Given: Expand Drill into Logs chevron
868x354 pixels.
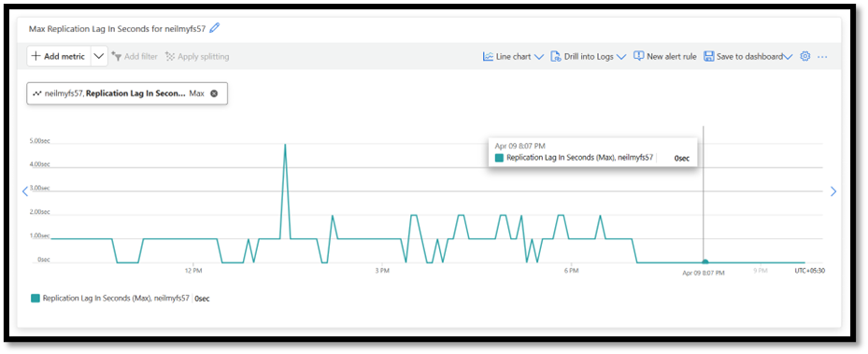Looking at the screenshot, I should pyautogui.click(x=621, y=56).
